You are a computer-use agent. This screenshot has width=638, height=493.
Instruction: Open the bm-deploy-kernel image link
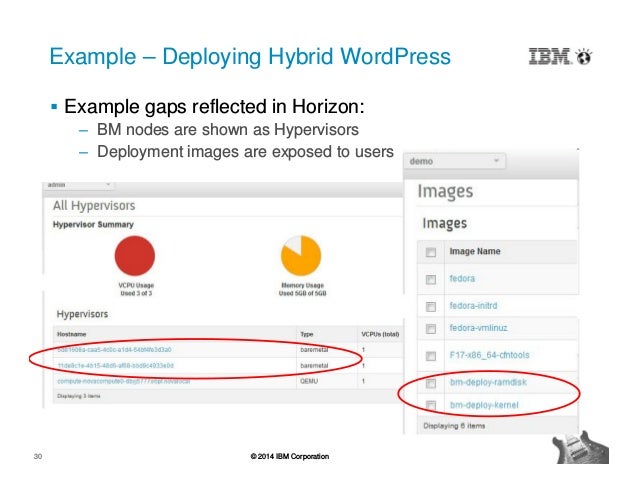coord(484,405)
